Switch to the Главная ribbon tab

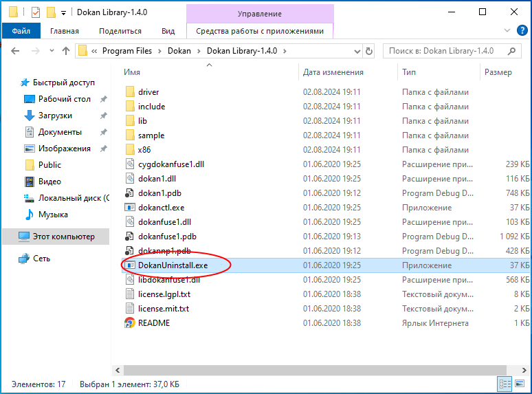click(65, 31)
